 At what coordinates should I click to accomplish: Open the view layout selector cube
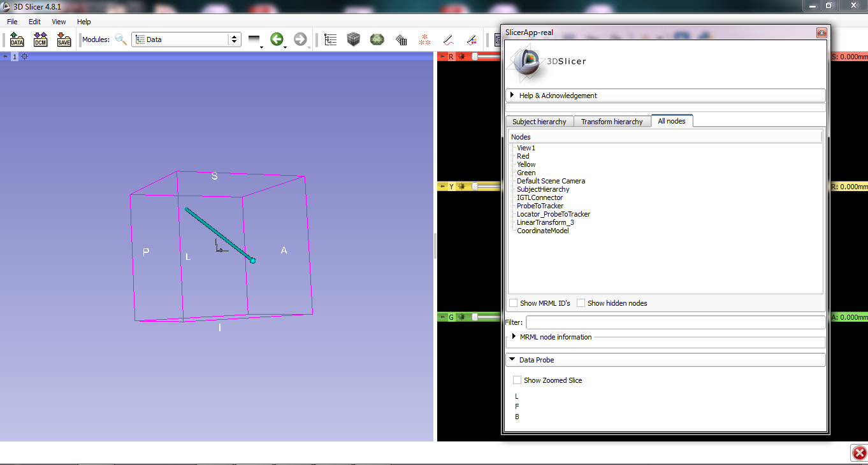tap(353, 39)
